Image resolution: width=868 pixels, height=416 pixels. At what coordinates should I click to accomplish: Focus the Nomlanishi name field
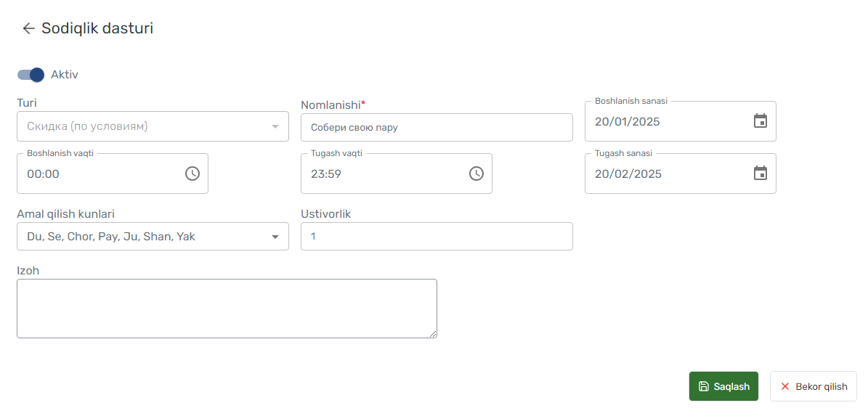(437, 127)
